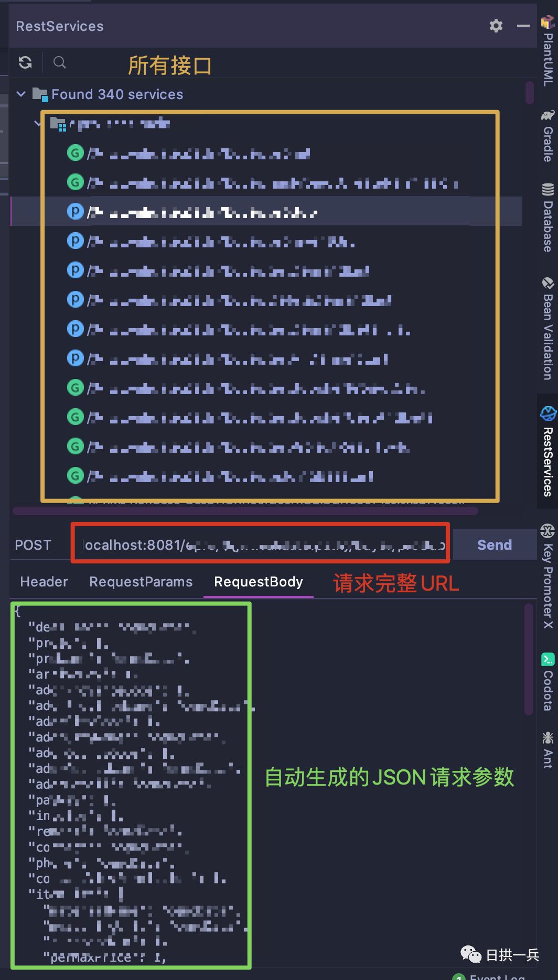The height and width of the screenshot is (980, 558).
Task: Switch to the RequestParams tab
Action: [x=141, y=582]
